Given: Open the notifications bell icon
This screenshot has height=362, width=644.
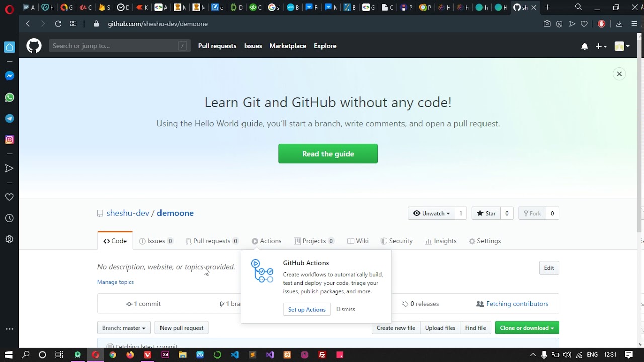Looking at the screenshot, I should 584,46.
